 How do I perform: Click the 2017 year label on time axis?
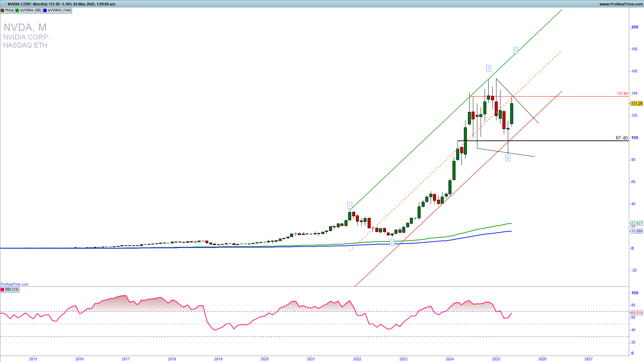(x=126, y=359)
